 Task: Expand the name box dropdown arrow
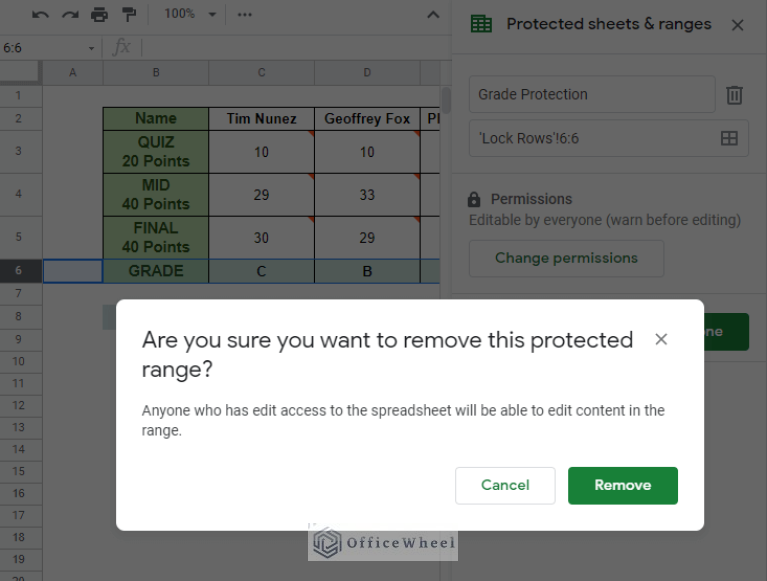pyautogui.click(x=92, y=48)
